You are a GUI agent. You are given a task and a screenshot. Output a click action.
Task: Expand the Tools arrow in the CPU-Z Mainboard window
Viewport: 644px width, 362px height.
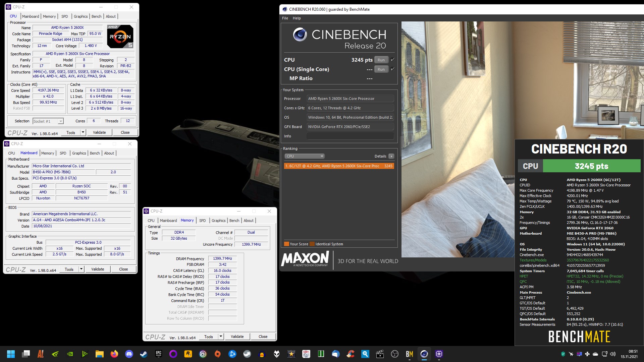81,269
